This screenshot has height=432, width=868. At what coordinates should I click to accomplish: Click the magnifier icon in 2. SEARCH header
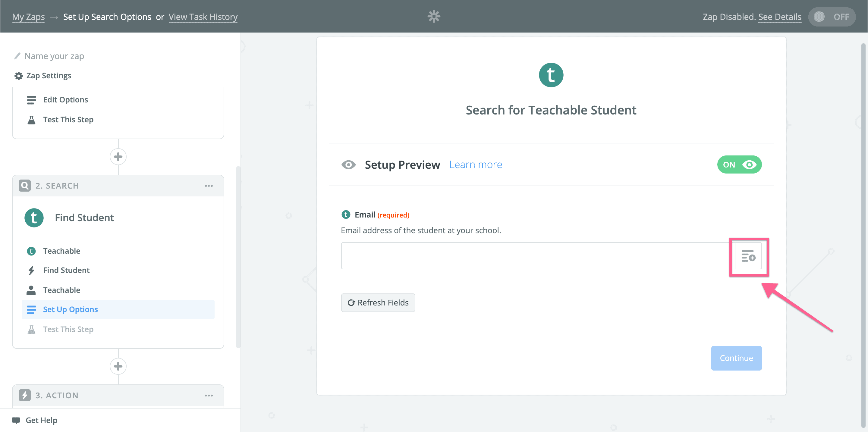pyautogui.click(x=25, y=186)
